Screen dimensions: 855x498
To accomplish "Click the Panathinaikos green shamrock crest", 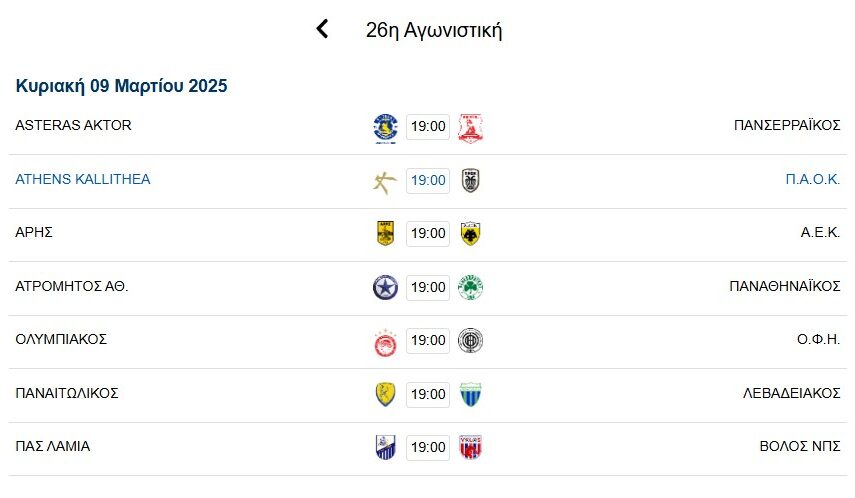I will point(470,288).
